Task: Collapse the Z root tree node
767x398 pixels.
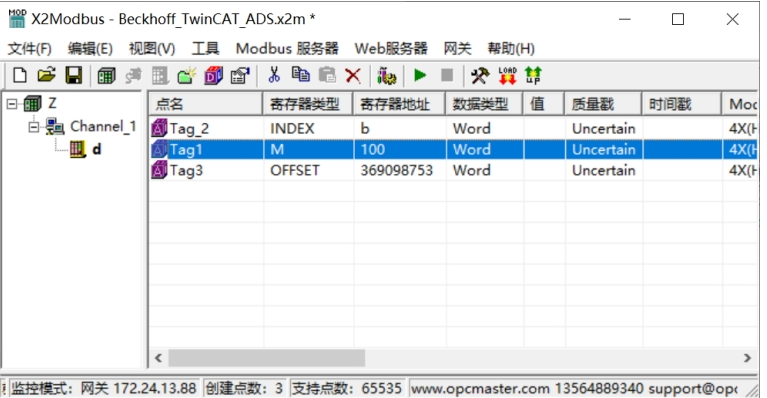Action: (12, 104)
